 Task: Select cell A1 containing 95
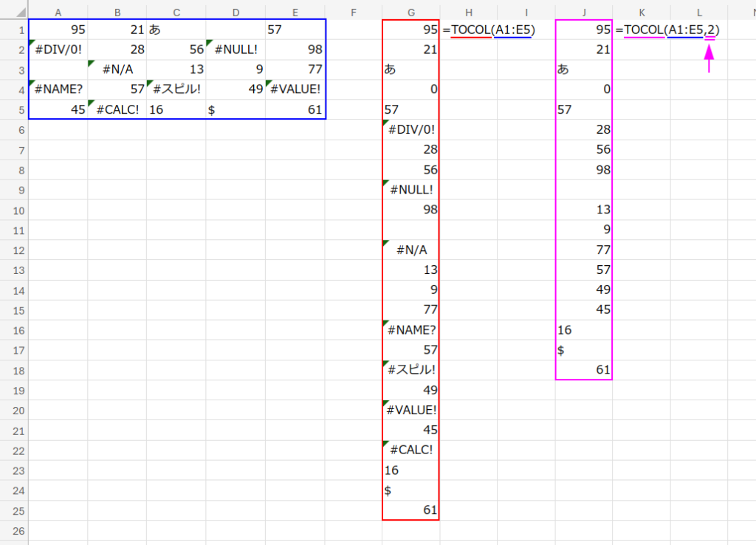coord(58,30)
